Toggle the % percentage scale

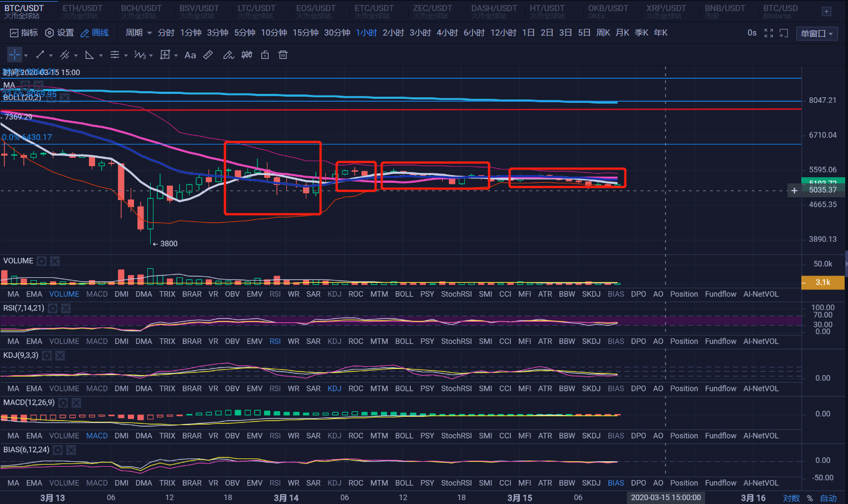[810, 498]
